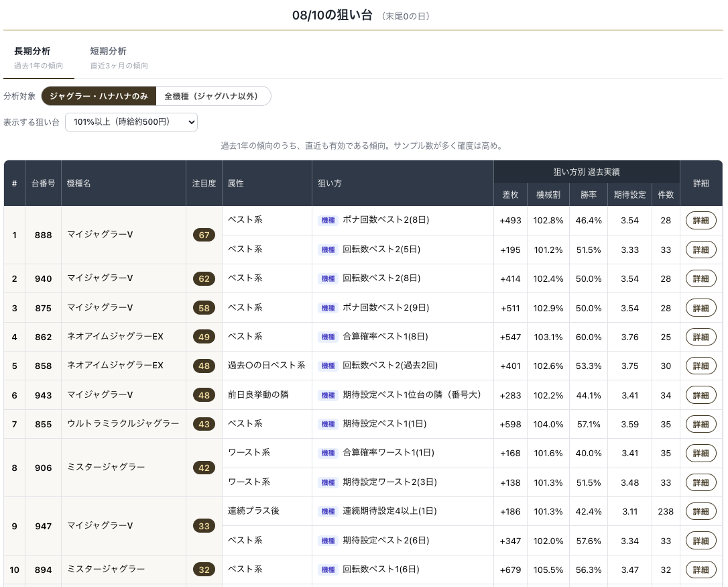
Task: Open 詳細 for ボナ回数ベスト2(8日) row
Action: [x=701, y=221]
